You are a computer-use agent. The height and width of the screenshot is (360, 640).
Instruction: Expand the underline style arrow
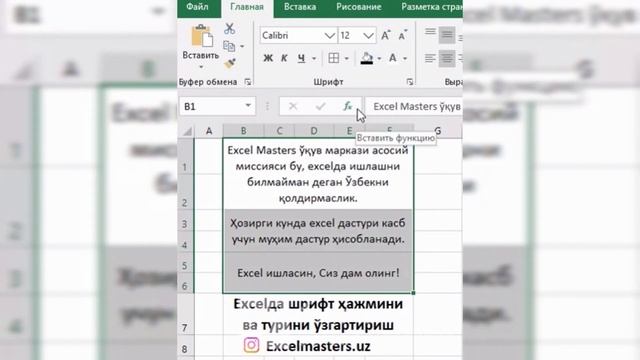(314, 59)
